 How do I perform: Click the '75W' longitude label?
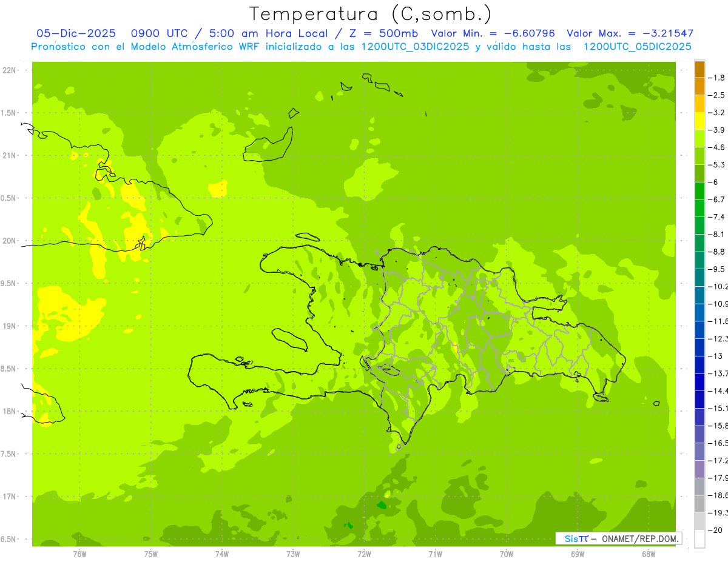(x=151, y=555)
